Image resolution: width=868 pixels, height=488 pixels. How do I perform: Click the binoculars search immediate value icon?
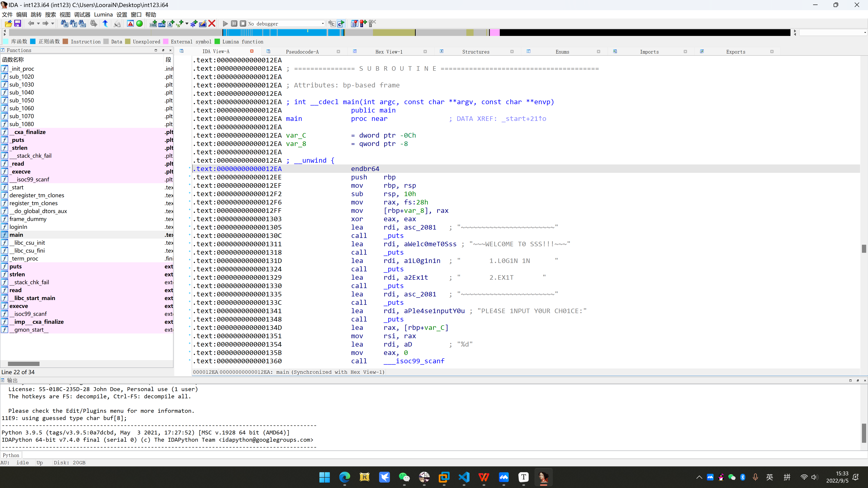pos(64,23)
